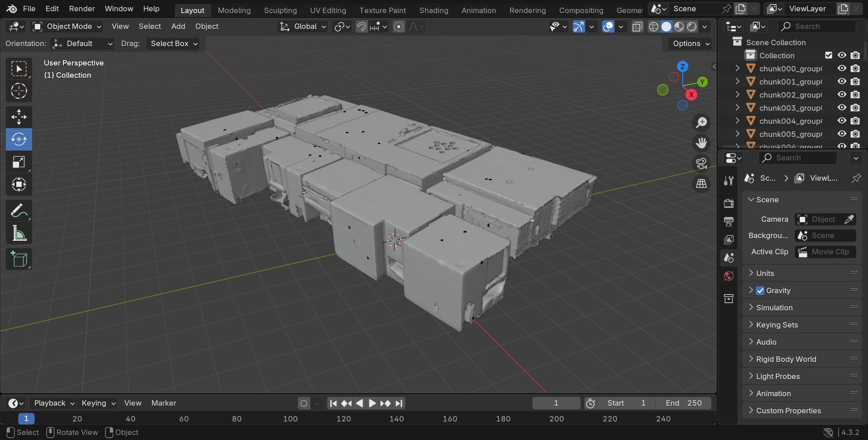Activate the Scale tool
868x440 pixels.
[x=19, y=162]
